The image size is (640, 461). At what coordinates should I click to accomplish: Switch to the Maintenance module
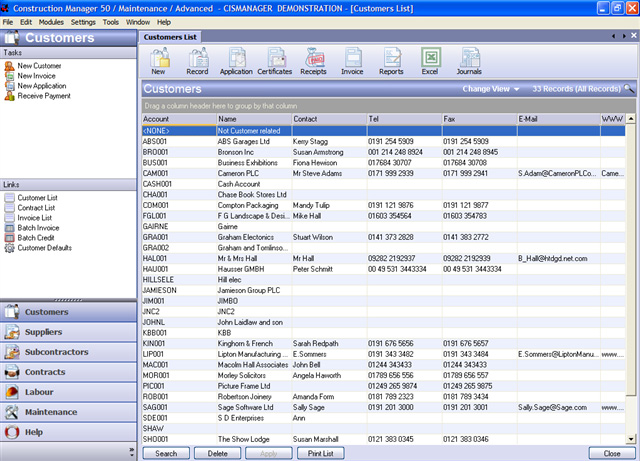click(x=68, y=412)
